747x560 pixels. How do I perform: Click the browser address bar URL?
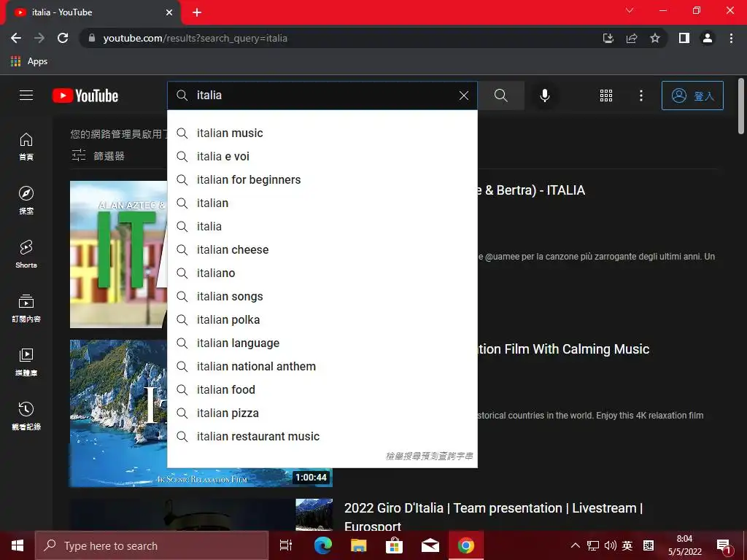point(196,38)
